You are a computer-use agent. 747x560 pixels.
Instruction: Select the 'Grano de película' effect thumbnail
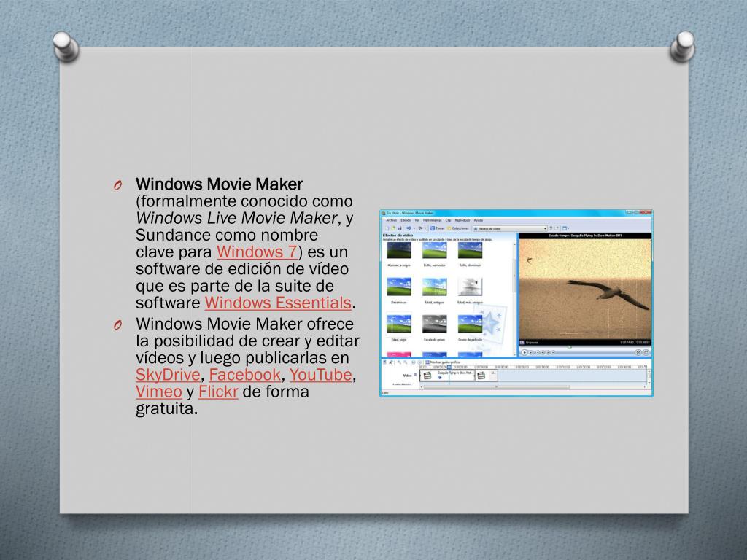click(471, 324)
